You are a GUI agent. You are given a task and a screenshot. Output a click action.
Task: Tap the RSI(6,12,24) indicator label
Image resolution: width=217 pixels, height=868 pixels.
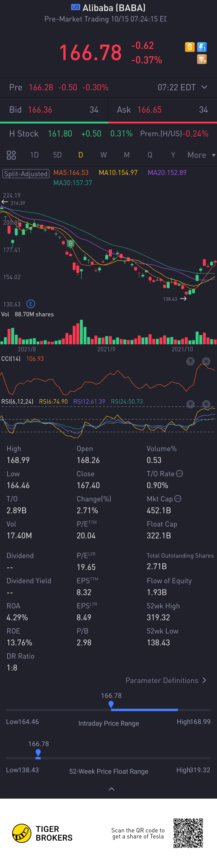tap(17, 401)
